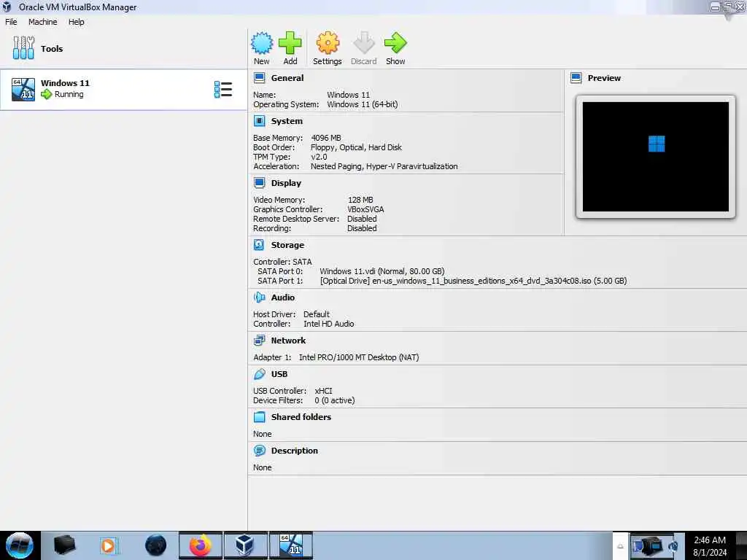Click the Description heading

295,451
